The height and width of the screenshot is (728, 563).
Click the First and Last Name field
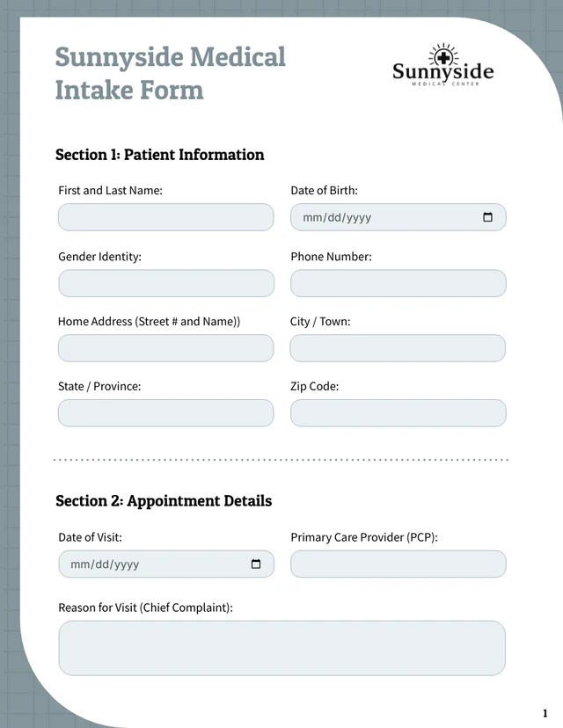tap(165, 217)
